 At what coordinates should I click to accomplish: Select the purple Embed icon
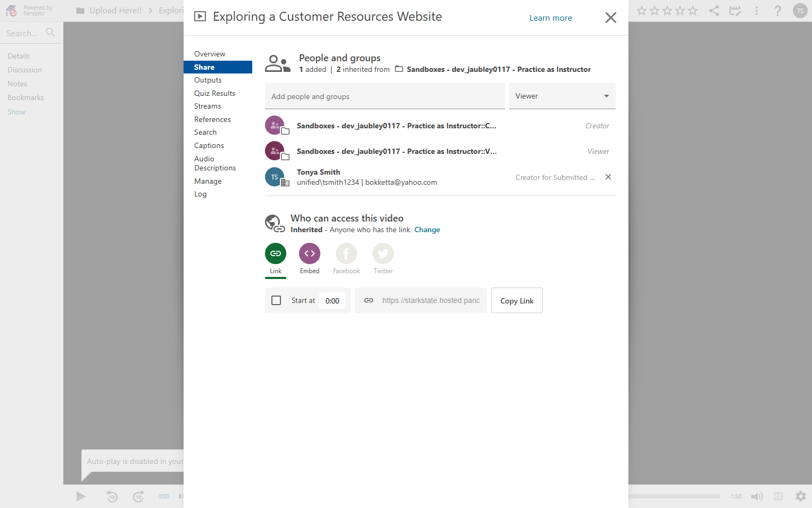point(310,253)
